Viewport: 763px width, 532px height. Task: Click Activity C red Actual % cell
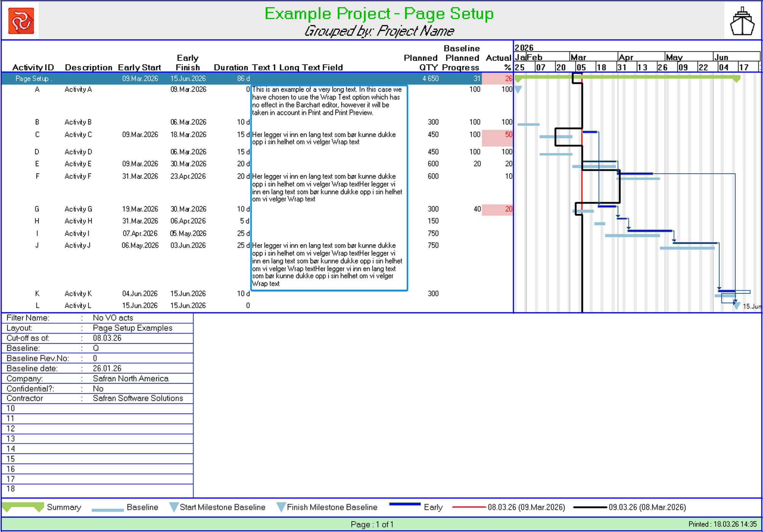[497, 138]
